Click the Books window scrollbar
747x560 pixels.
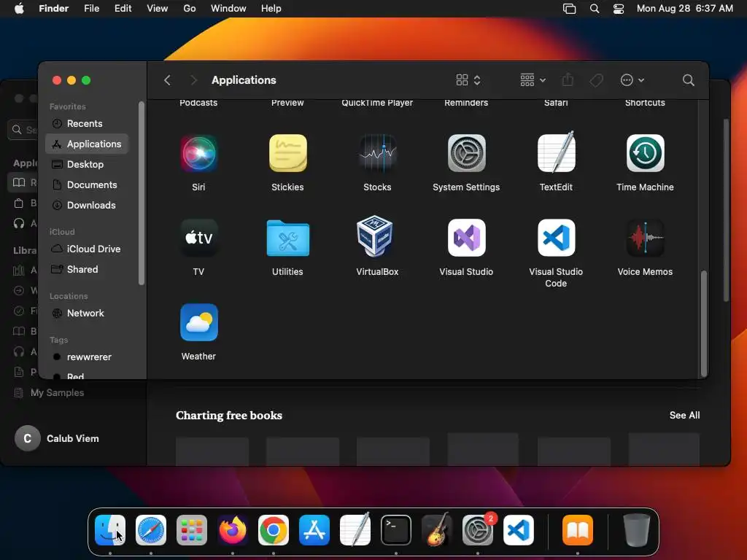[727, 210]
